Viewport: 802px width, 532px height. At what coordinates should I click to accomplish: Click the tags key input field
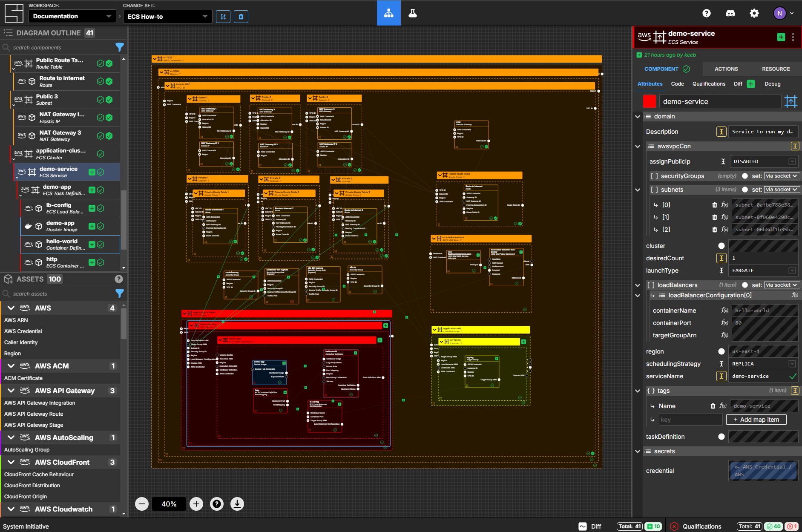tap(691, 420)
